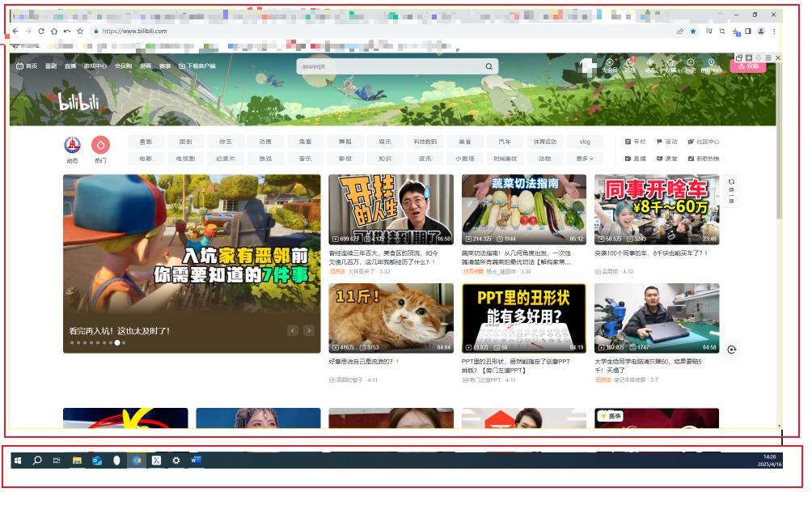Open the 入坑家有恶邻前 carousel banner
812x505 pixels.
192,264
